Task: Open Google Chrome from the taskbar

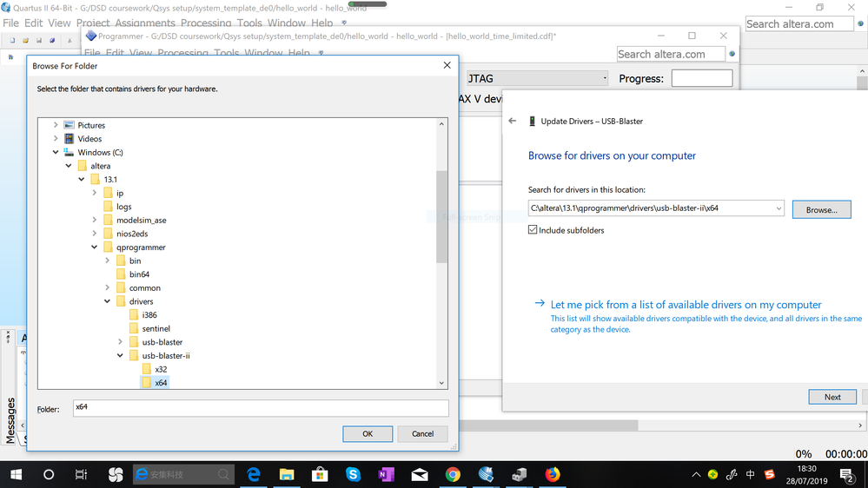Action: pyautogui.click(x=453, y=474)
